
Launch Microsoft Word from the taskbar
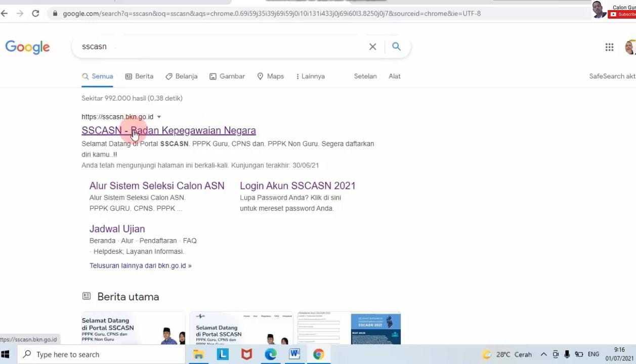click(294, 354)
